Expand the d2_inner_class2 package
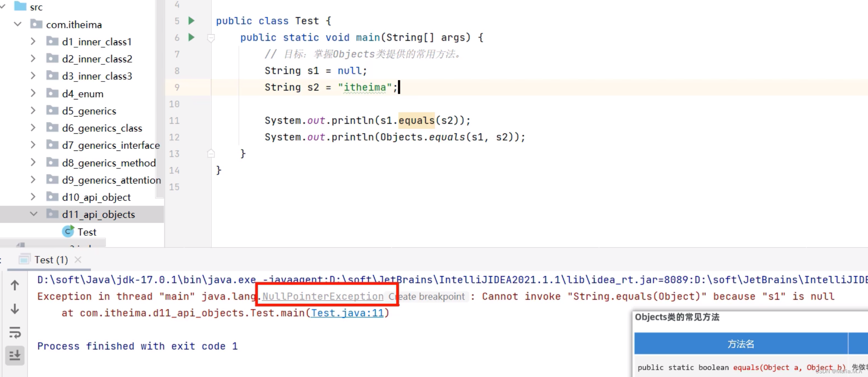The height and width of the screenshot is (377, 868). click(x=33, y=59)
